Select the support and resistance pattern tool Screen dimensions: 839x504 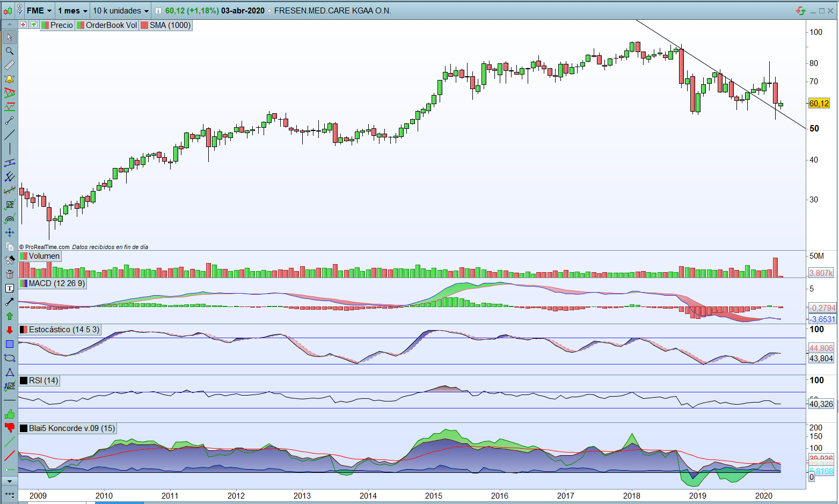(x=9, y=107)
